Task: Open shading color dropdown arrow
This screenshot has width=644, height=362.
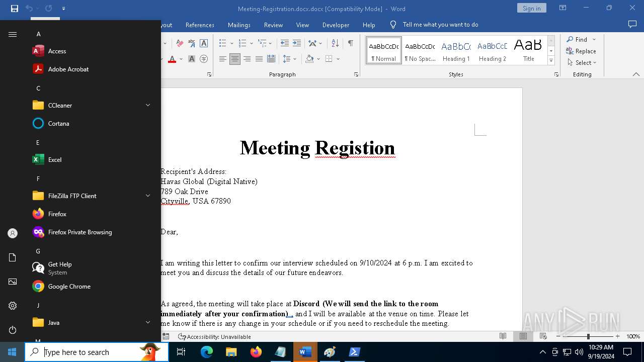Action: pyautogui.click(x=318, y=59)
